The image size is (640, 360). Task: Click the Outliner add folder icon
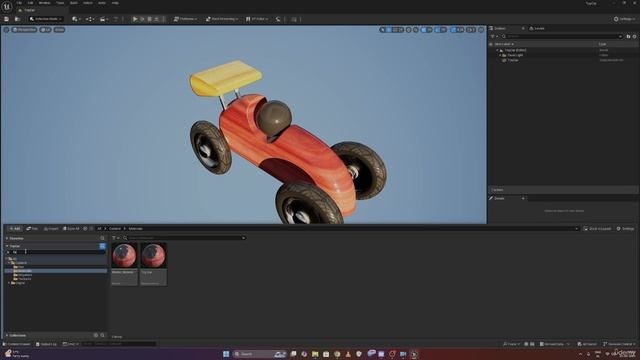tap(628, 36)
